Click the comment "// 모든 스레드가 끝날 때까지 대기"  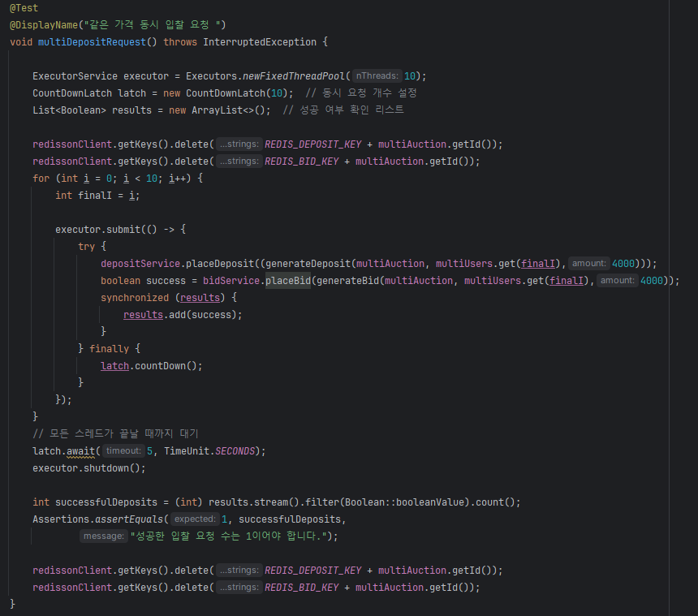coord(115,433)
